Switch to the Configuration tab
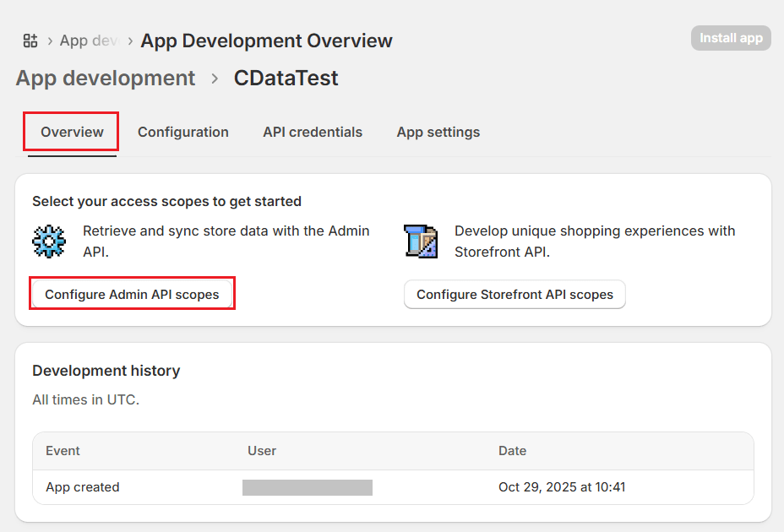Viewport: 784px width, 532px height. click(x=183, y=132)
